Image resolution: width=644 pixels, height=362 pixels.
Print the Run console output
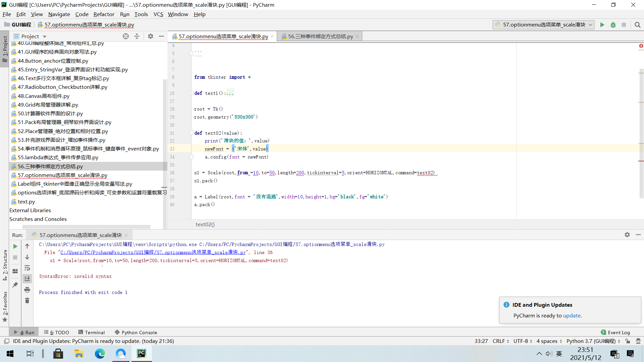tap(27, 290)
